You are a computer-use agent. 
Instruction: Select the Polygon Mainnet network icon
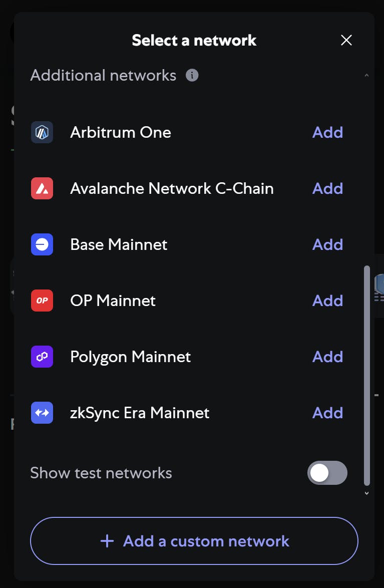pyautogui.click(x=42, y=357)
